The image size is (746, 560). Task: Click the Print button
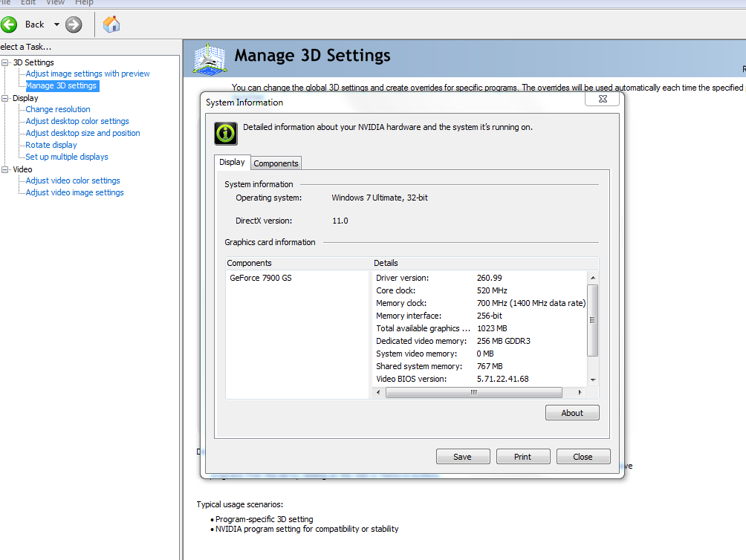pos(522,457)
